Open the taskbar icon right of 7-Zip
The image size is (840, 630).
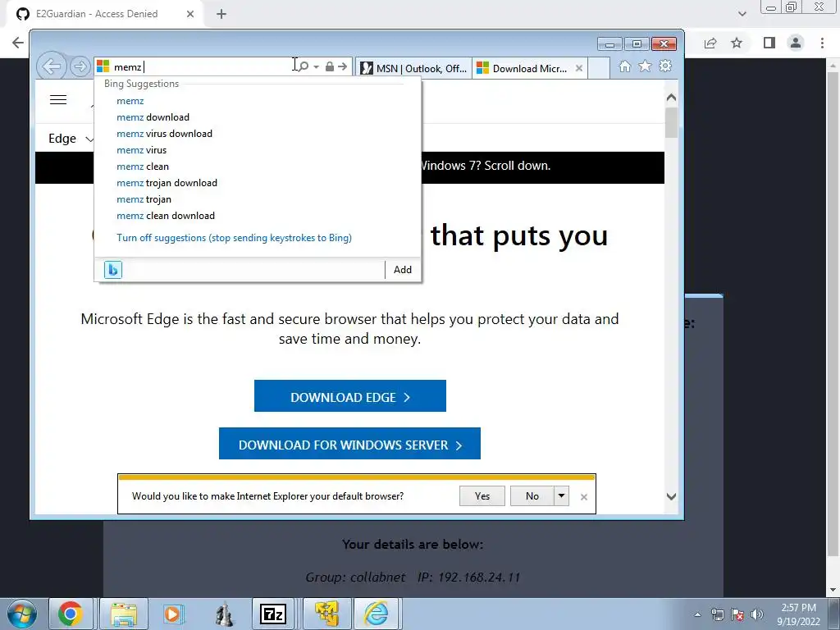(327, 614)
